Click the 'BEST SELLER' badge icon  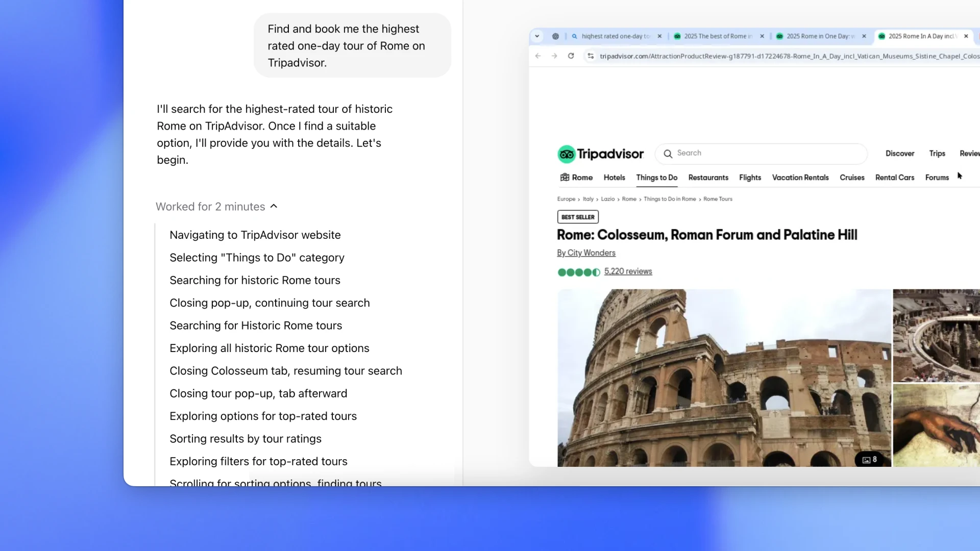click(577, 217)
